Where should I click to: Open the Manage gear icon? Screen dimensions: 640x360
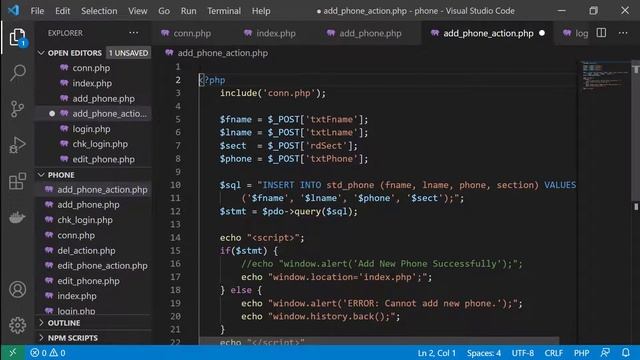(x=17, y=325)
